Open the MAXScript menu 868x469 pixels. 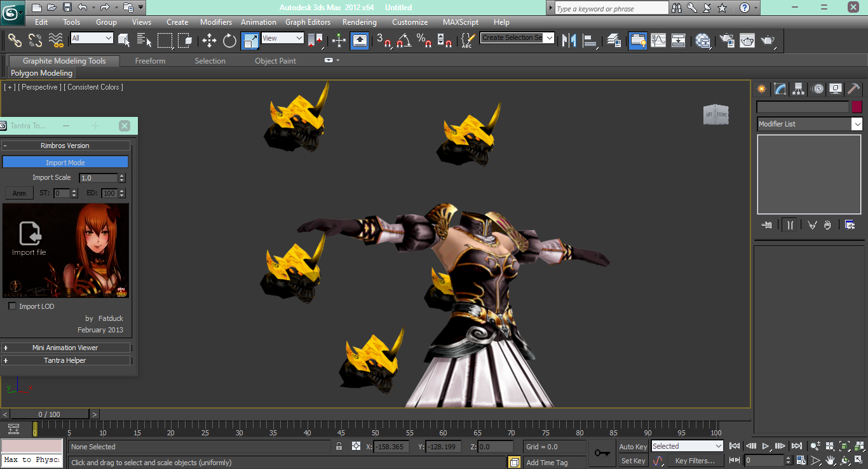click(x=461, y=22)
